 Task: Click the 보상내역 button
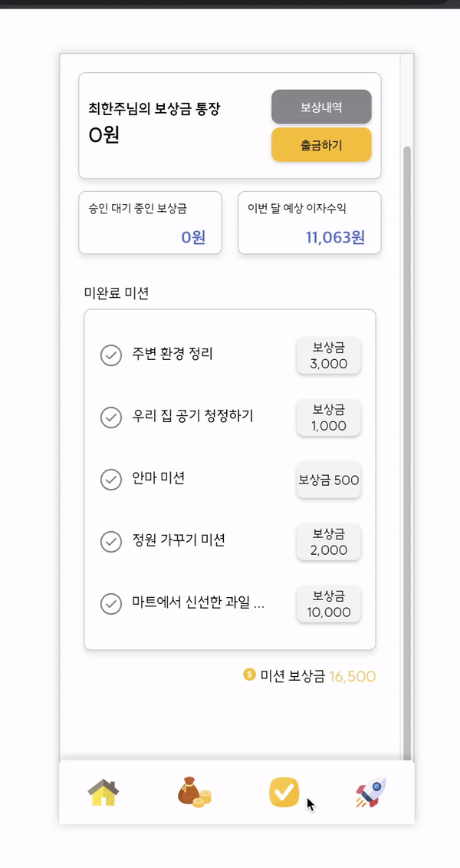pos(321,107)
